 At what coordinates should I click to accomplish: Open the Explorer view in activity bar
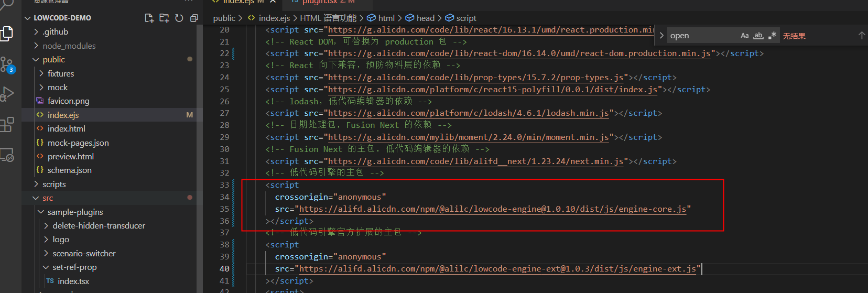point(7,34)
